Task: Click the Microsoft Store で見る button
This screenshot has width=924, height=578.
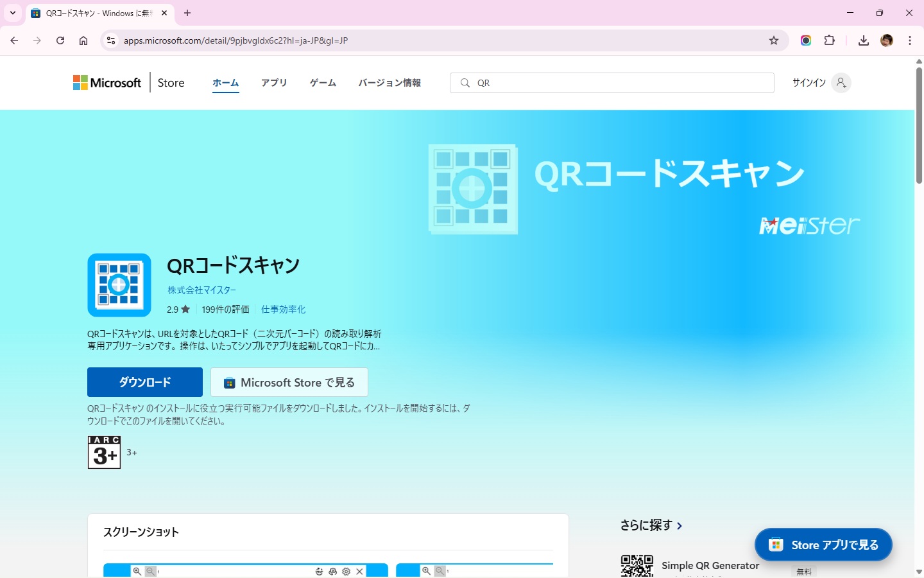Action: tap(289, 383)
